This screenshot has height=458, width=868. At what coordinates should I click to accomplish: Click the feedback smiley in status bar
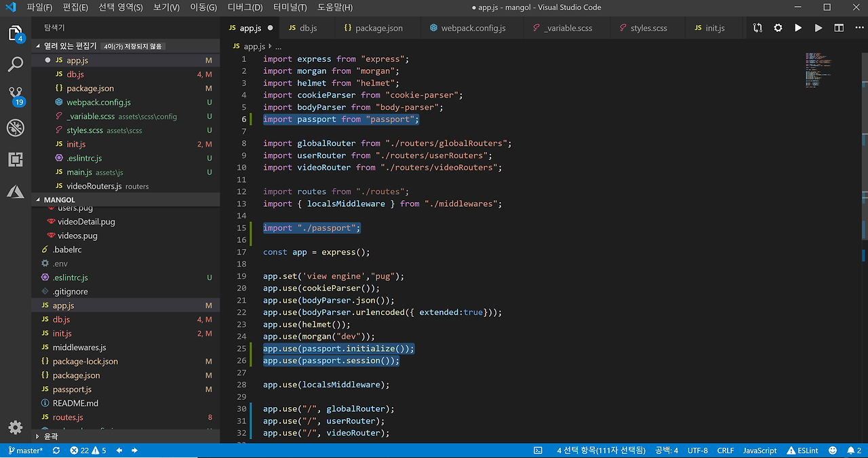[x=832, y=451]
